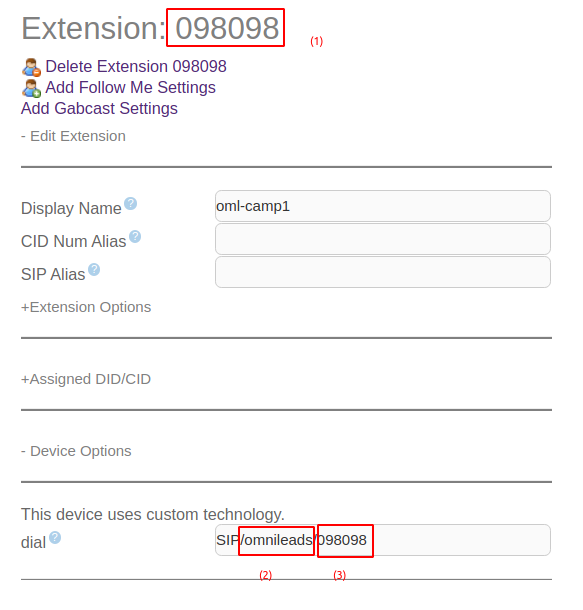
Task: Focus the empty CID Num Alias field
Action: [x=383, y=239]
